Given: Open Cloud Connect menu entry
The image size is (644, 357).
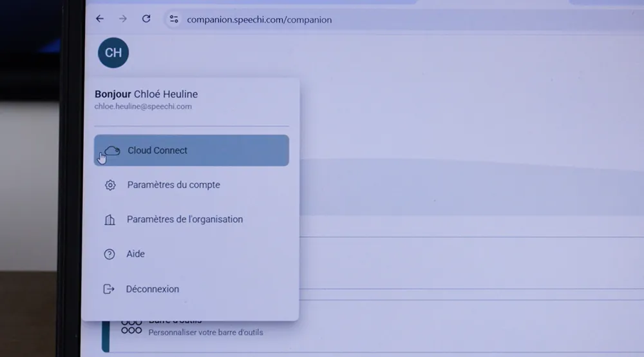Looking at the screenshot, I should coord(191,150).
